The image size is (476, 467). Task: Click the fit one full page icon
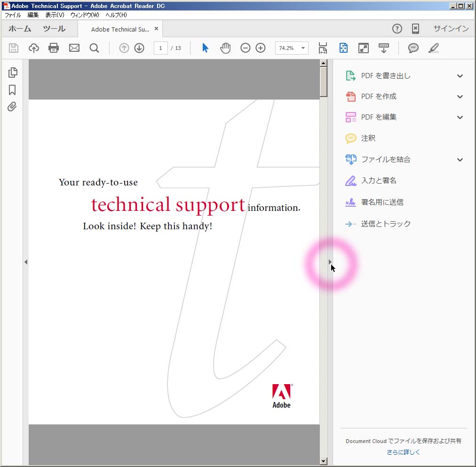tap(343, 48)
